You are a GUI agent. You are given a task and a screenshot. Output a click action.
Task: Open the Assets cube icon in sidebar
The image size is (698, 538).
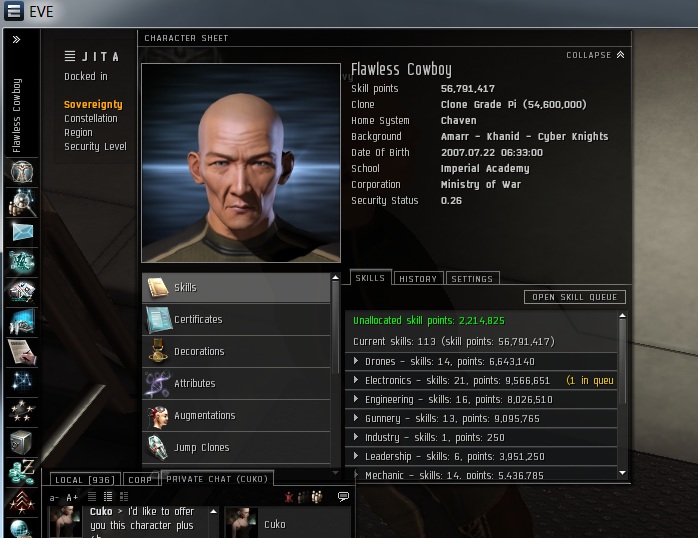21,442
